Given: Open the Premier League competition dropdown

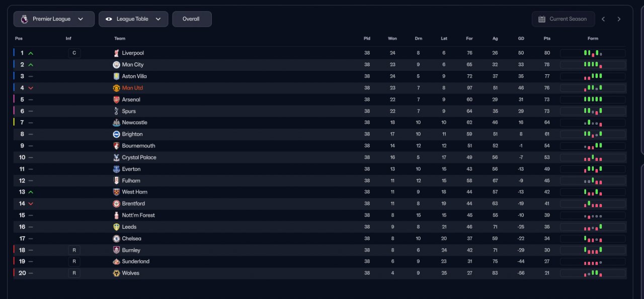Looking at the screenshot, I should 54,19.
